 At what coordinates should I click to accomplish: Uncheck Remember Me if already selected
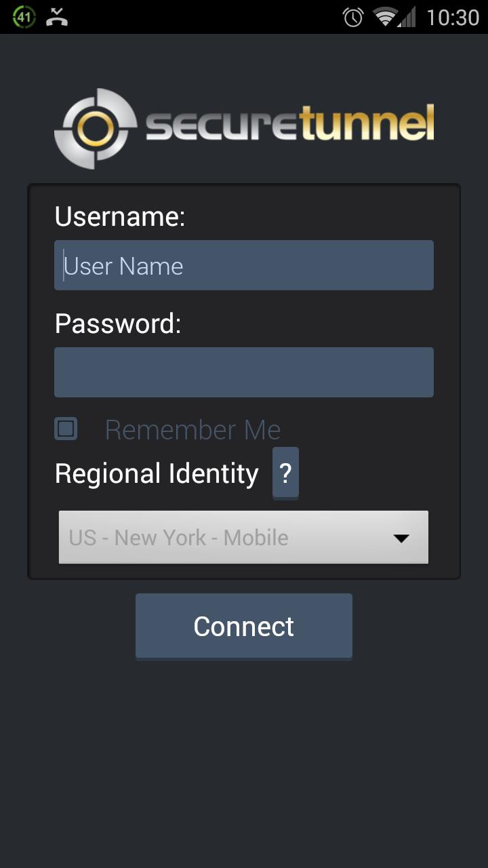66,428
